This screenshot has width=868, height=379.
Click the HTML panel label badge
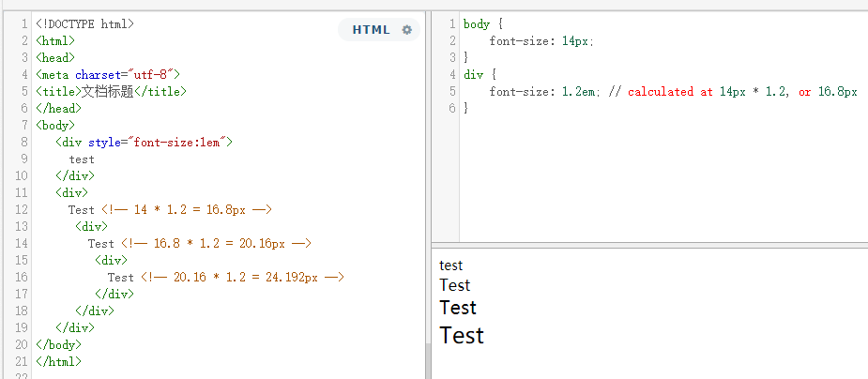(371, 30)
